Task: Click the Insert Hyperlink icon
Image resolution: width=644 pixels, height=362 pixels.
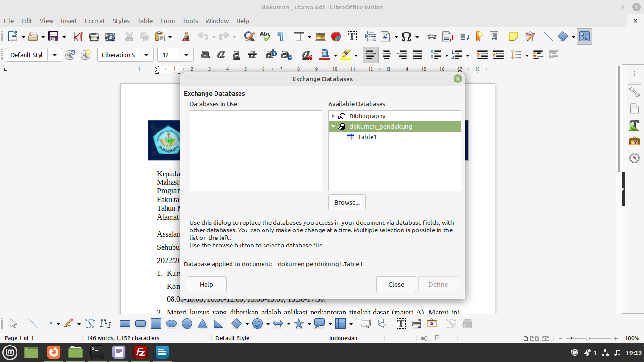Action: pyautogui.click(x=431, y=36)
